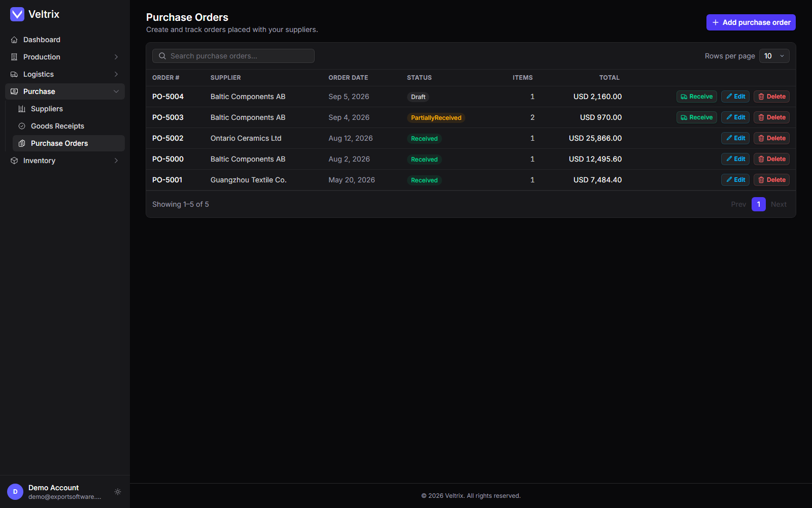Edit order PO-5001
This screenshot has width=812, height=508.
pos(735,180)
